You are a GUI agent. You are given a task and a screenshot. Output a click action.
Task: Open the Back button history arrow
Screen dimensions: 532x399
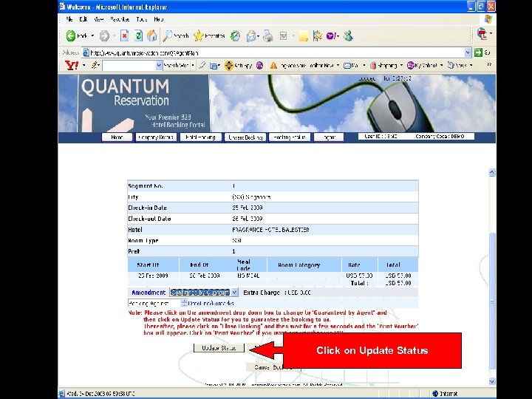pos(92,35)
